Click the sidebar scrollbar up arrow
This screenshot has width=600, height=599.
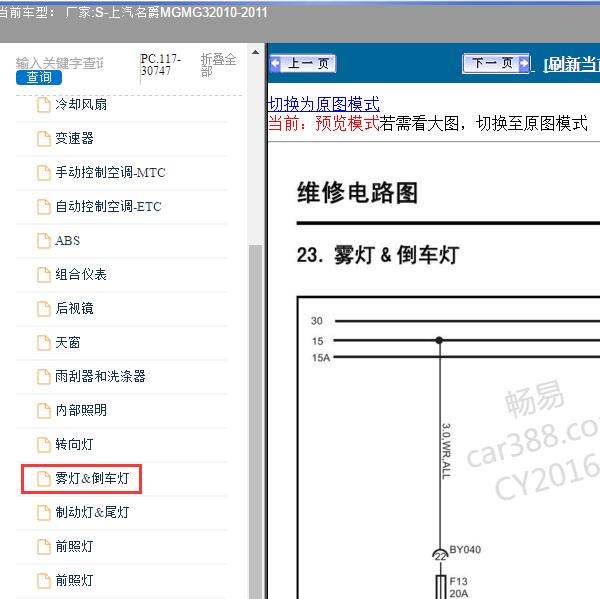(x=255, y=52)
